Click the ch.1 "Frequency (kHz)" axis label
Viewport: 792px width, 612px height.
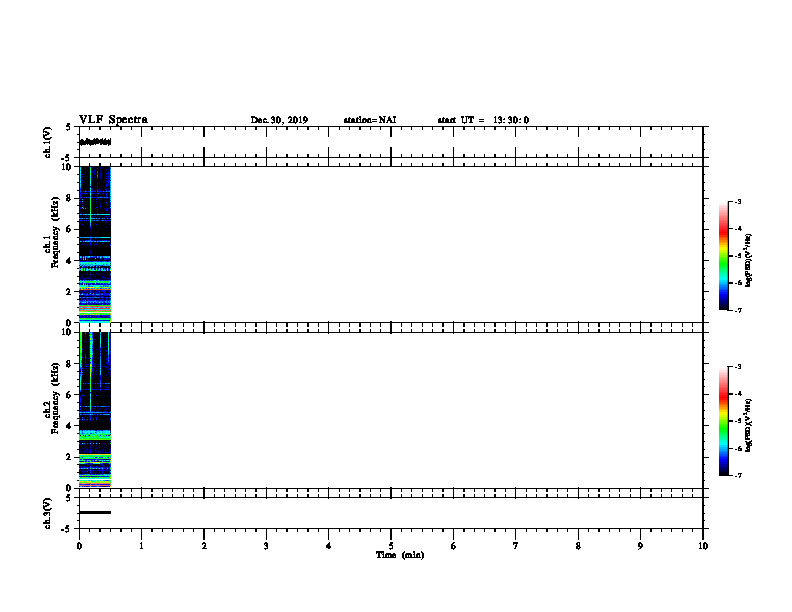point(55,232)
